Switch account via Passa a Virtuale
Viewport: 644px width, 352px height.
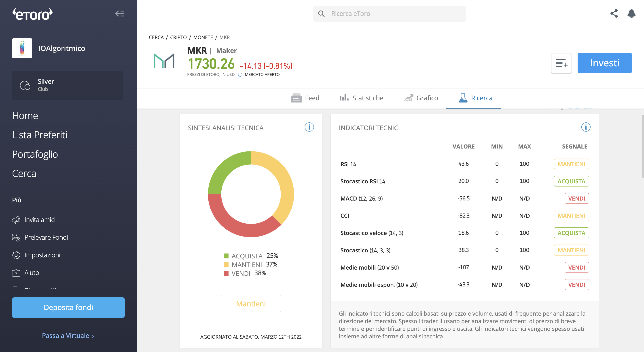click(x=68, y=336)
